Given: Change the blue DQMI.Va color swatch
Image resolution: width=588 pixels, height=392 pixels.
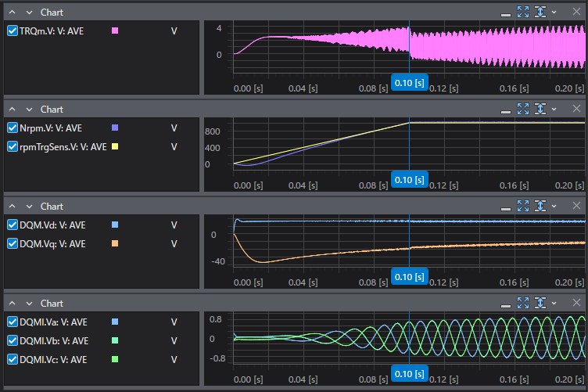Looking at the screenshot, I should pyautogui.click(x=115, y=322).
